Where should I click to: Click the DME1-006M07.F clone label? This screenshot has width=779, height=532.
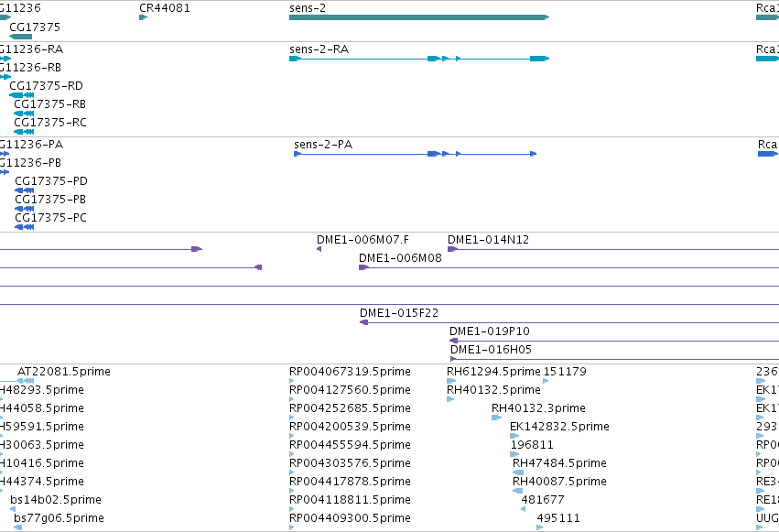click(362, 240)
